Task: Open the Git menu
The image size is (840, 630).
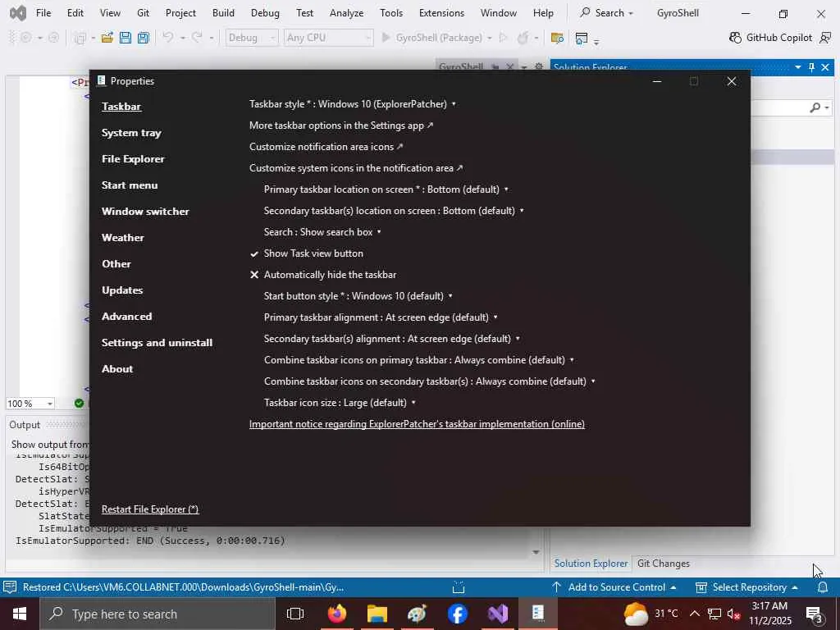Action: point(143,13)
